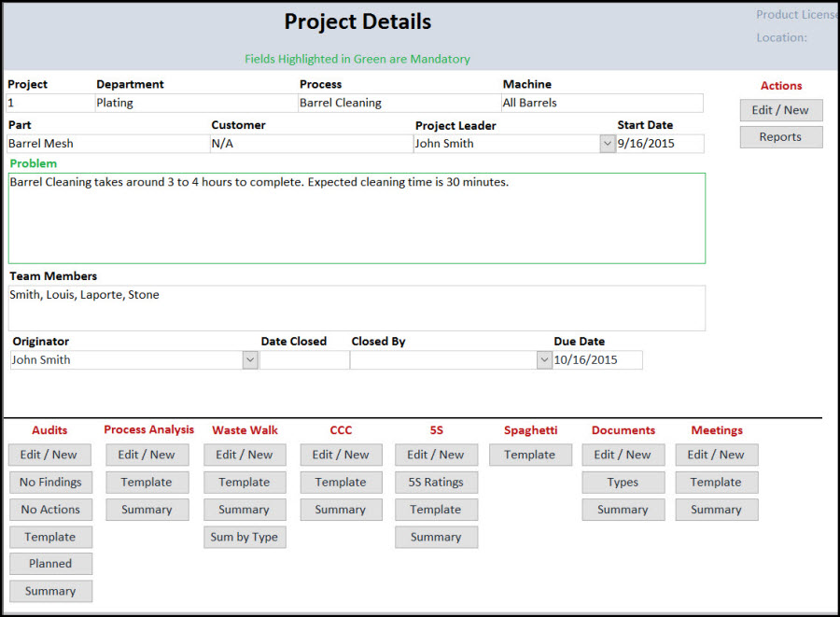Open Planned audits button
Image resolution: width=840 pixels, height=617 pixels.
pos(50,564)
